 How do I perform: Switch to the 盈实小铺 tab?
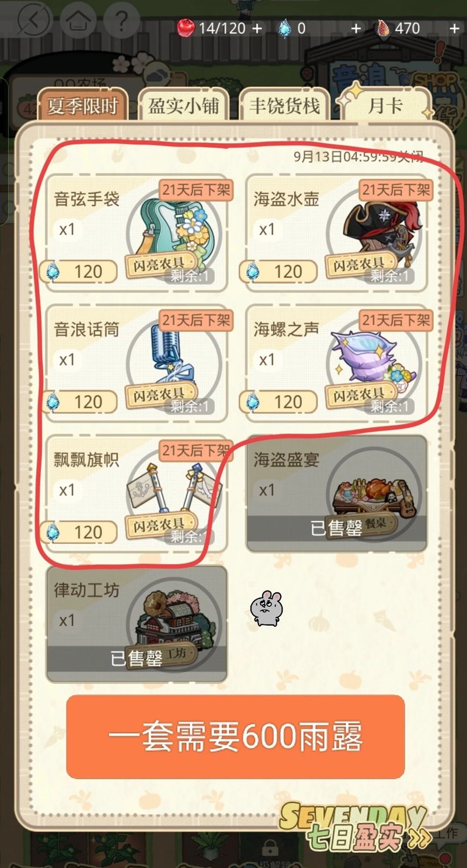pos(183,106)
